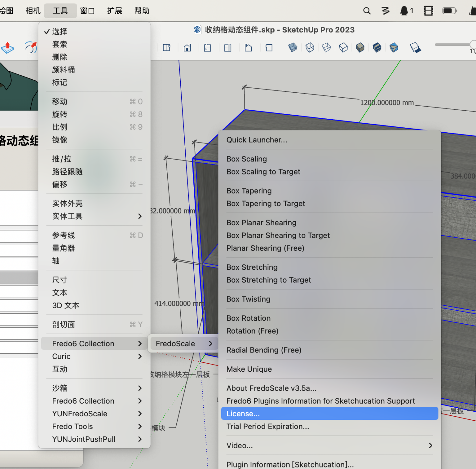
Task: Apply the Hidden Line face style
Action: point(343,48)
